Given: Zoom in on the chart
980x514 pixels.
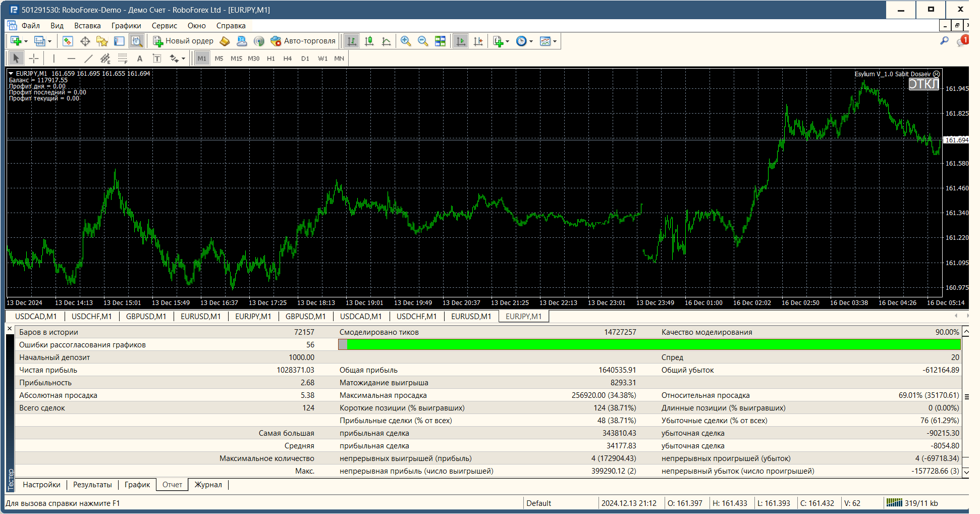Looking at the screenshot, I should coord(406,41).
